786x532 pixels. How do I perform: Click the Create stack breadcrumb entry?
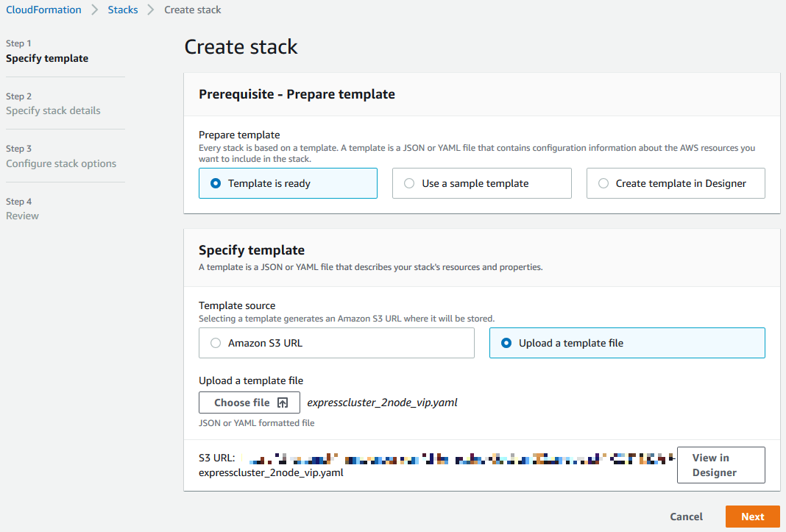coord(192,10)
